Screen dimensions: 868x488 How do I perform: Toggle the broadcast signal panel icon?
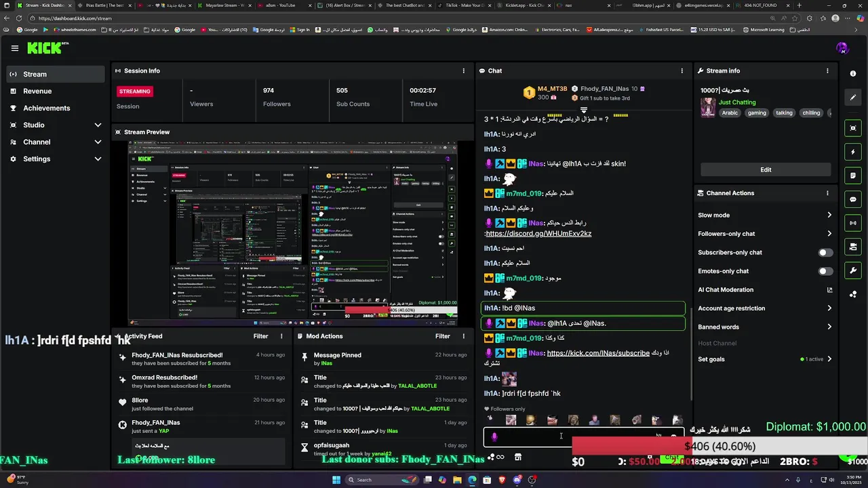click(x=853, y=223)
